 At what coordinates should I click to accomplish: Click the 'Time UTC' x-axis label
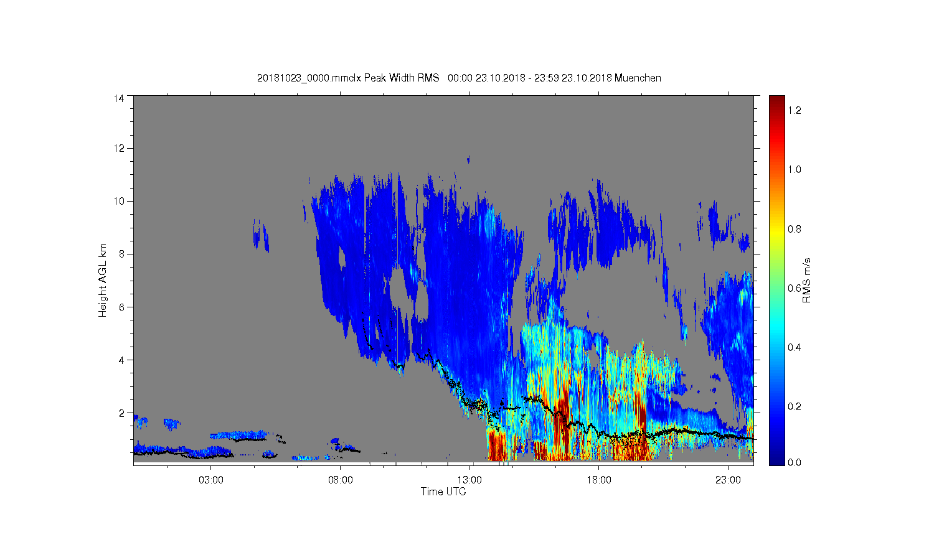[443, 492]
